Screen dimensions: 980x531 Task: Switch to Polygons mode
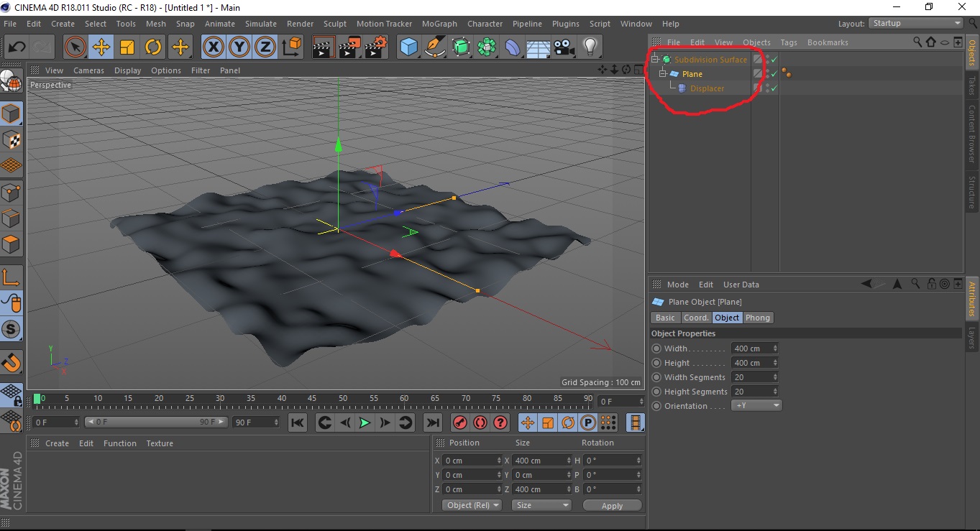tap(12, 244)
